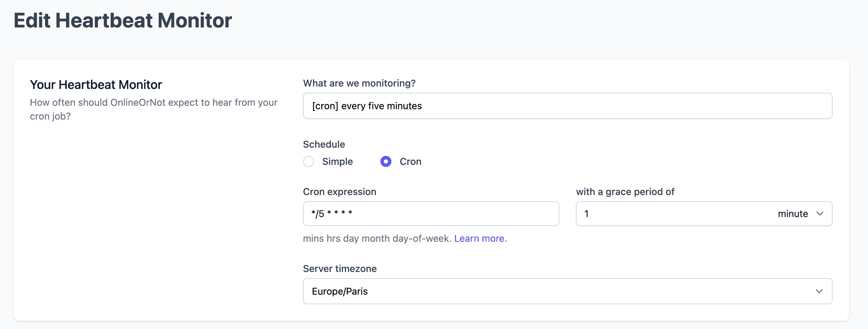Image resolution: width=868 pixels, height=329 pixels.
Task: Open the minute unit dropdown chevron
Action: point(820,213)
